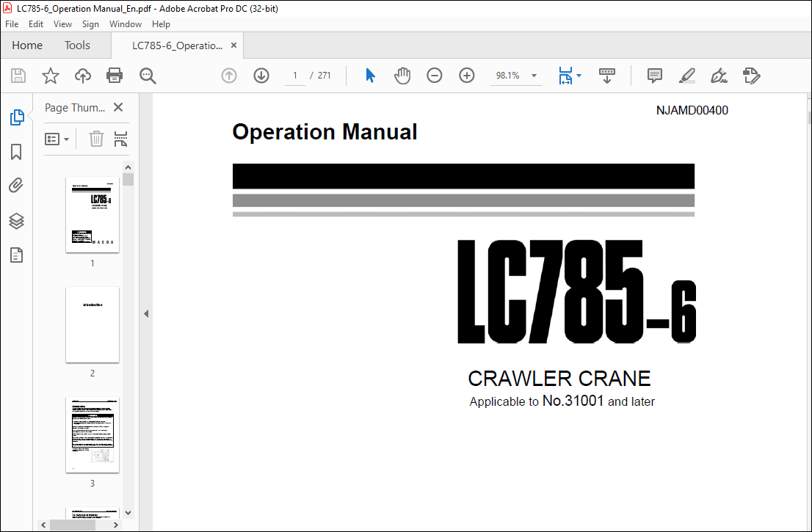Switch to the Home tab
812x532 pixels.
click(x=27, y=45)
